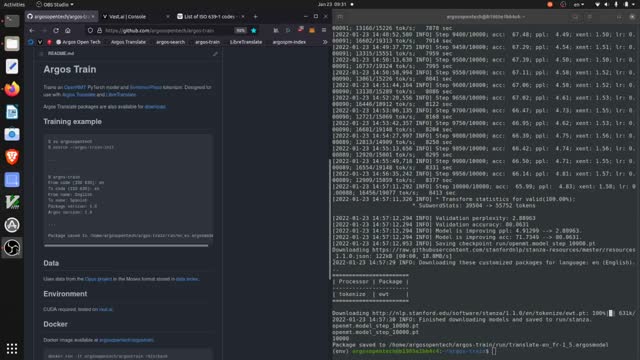Launch Vim from the dock
This screenshot has height=360, width=640.
tap(12, 202)
